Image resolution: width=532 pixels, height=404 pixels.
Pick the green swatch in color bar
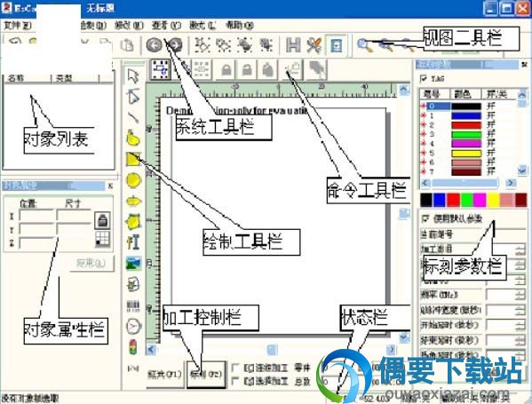tap(466, 200)
